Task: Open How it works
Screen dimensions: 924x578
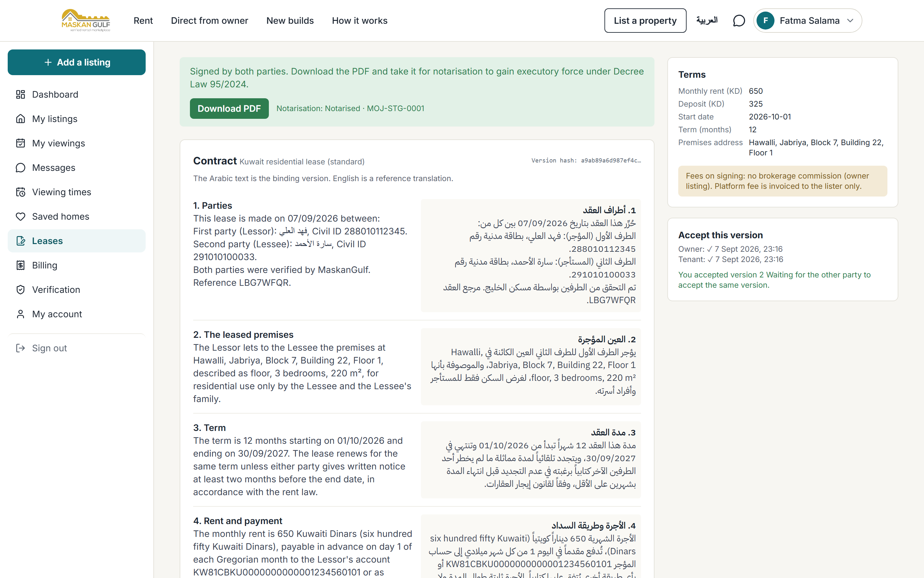Action: [x=360, y=21]
